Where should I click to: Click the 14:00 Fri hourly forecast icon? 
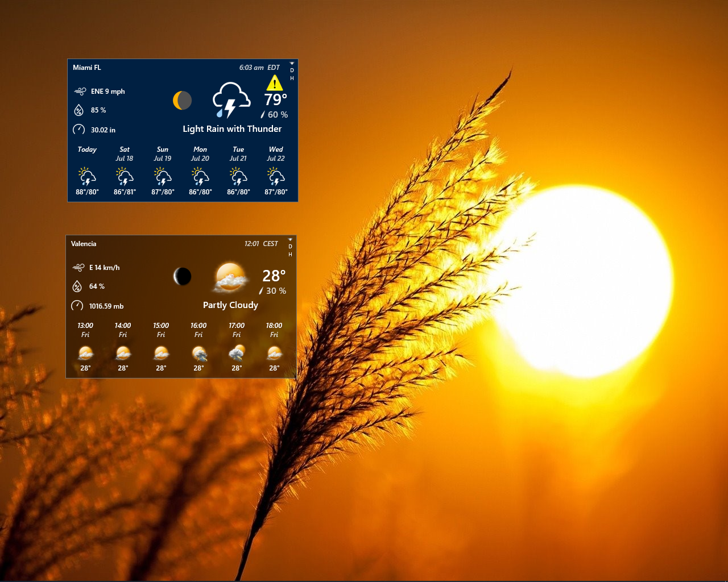coord(123,354)
